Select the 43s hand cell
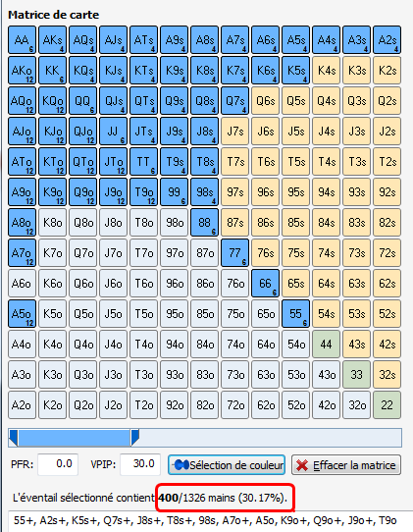This screenshot has height=532, width=413. [x=357, y=345]
